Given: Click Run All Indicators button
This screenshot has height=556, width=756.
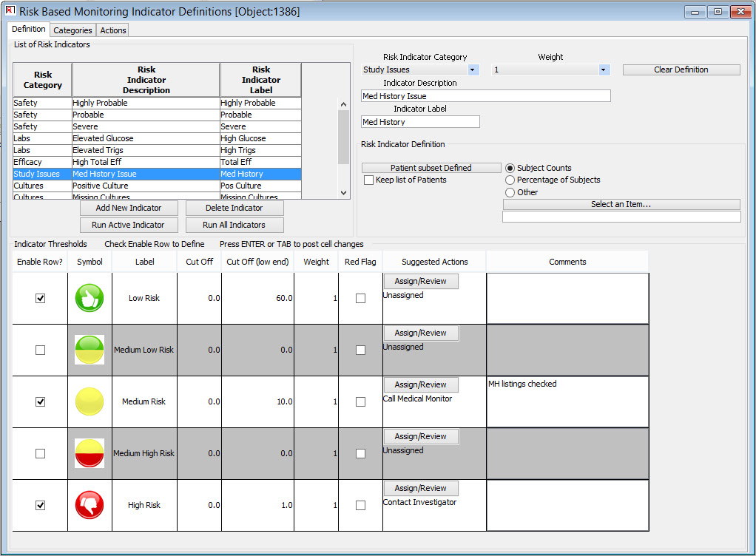Looking at the screenshot, I should tap(234, 225).
